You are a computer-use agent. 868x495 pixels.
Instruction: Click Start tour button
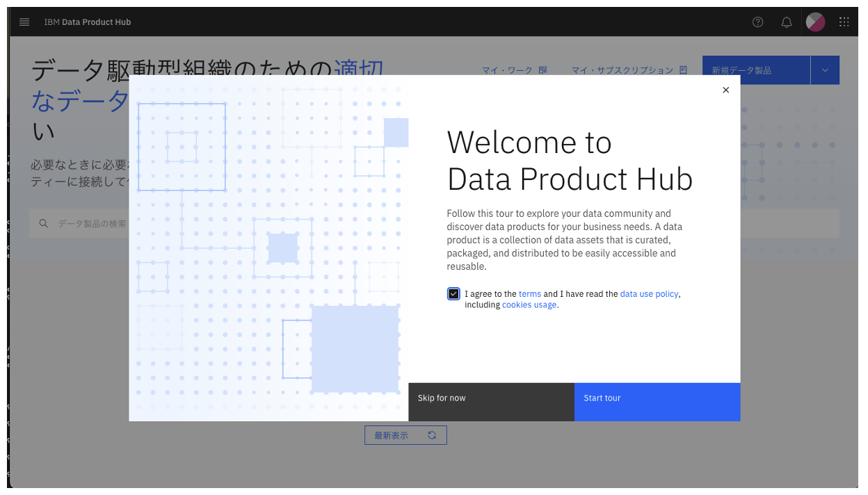pos(657,402)
